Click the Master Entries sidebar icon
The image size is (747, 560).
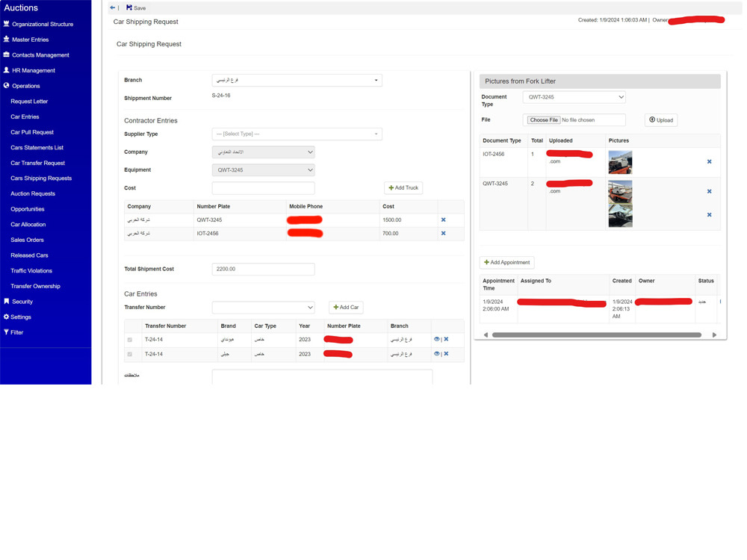6,39
